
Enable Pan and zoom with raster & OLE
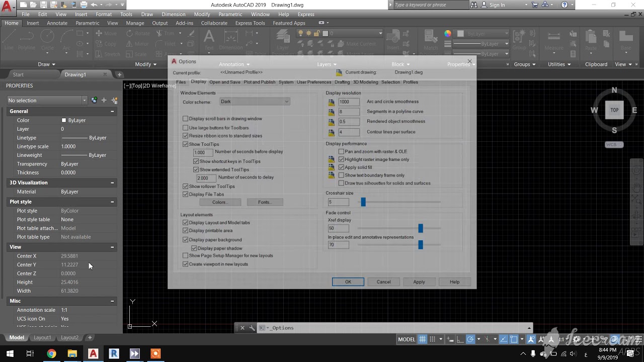341,151
